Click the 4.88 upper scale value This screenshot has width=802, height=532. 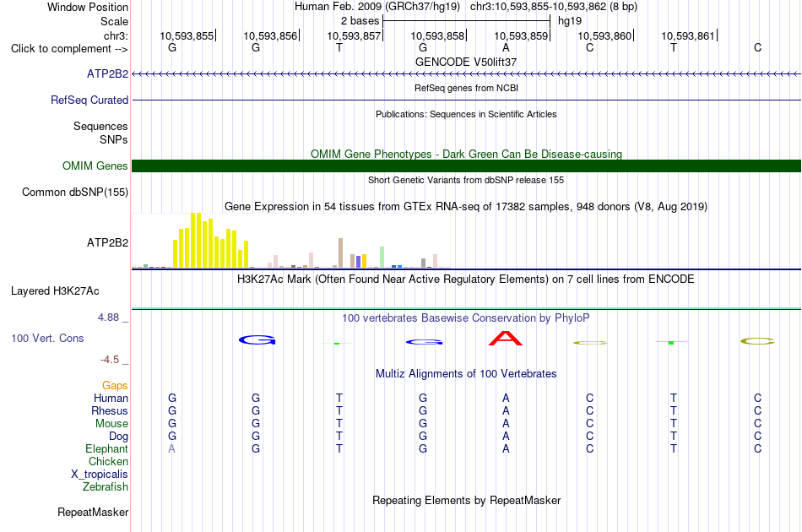click(109, 318)
